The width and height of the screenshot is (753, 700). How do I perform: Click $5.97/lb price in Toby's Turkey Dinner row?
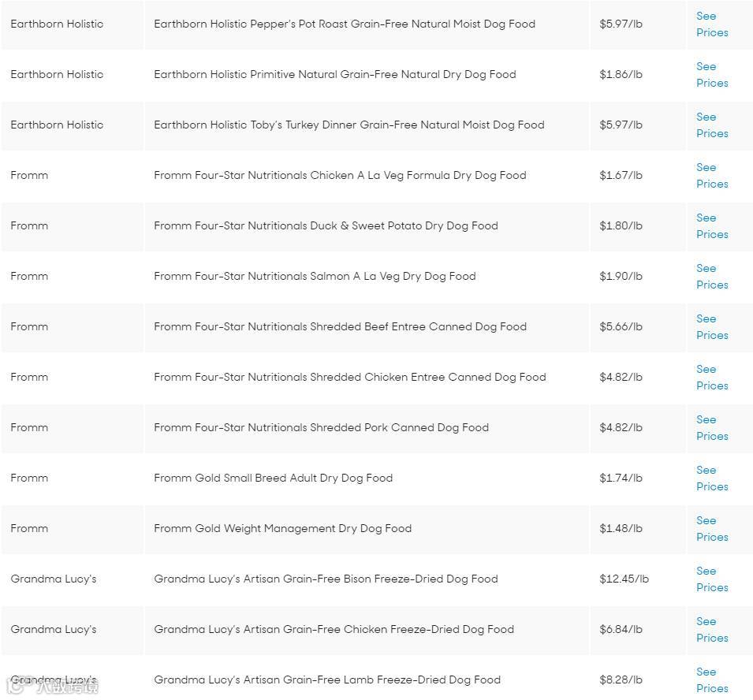coord(621,125)
